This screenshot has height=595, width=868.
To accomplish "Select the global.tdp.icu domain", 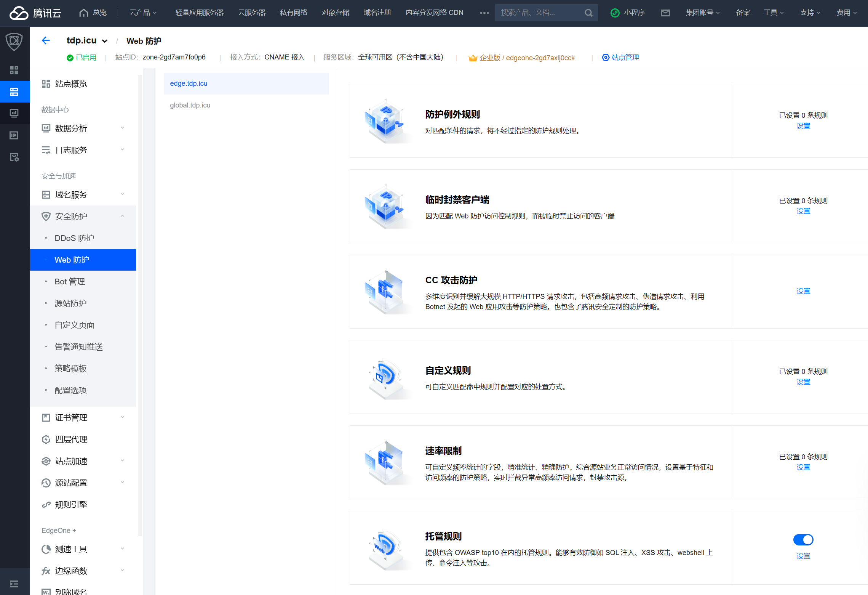I will [x=246, y=105].
